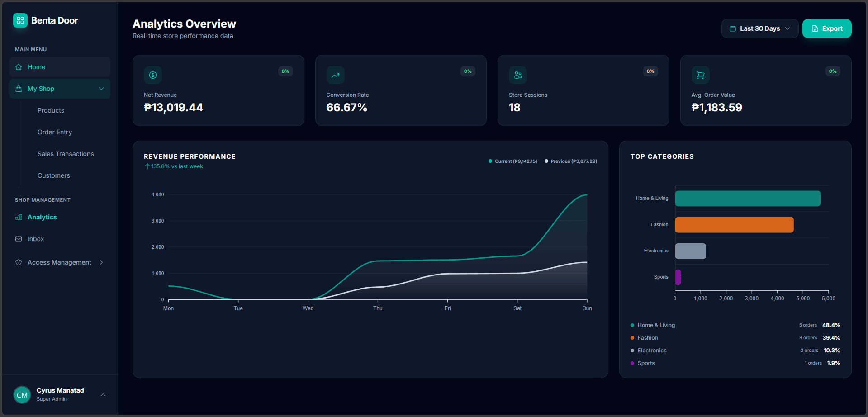Open the Inbox menu item

60,239
